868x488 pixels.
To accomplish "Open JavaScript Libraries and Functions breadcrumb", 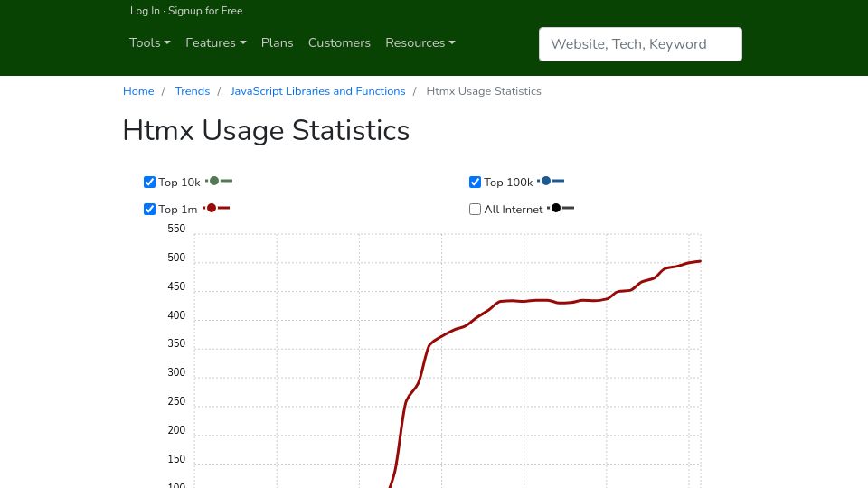I will pyautogui.click(x=317, y=91).
